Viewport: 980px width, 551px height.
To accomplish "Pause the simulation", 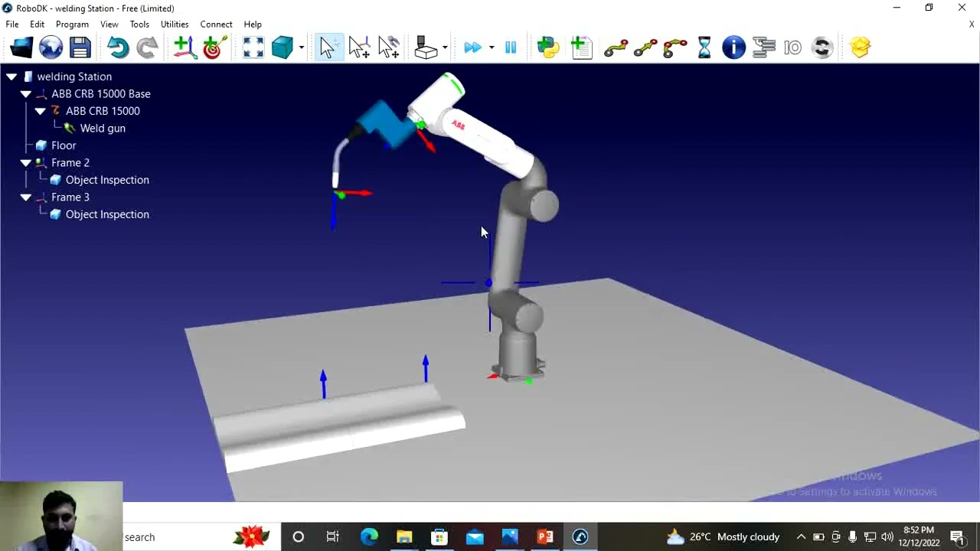I will tap(511, 47).
